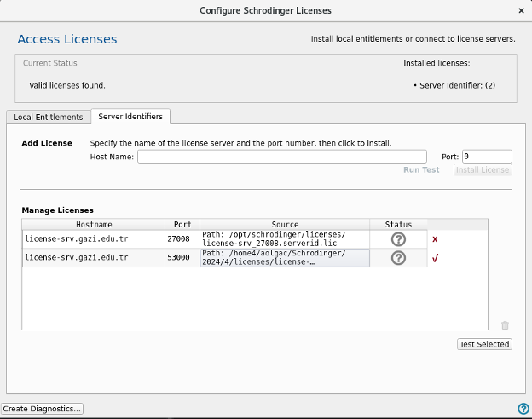Click the Status column header
This screenshot has height=419, width=532.
point(398,225)
